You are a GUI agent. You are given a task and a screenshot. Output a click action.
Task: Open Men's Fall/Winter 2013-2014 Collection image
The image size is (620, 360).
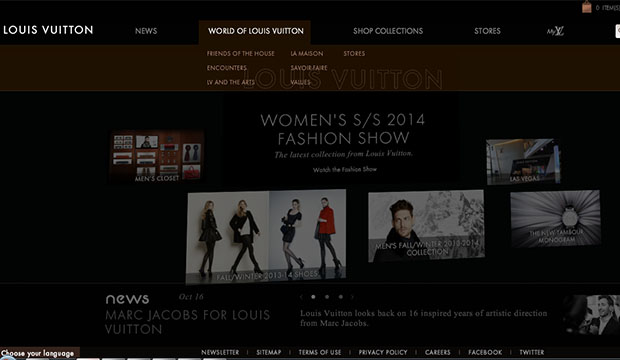coord(426,226)
